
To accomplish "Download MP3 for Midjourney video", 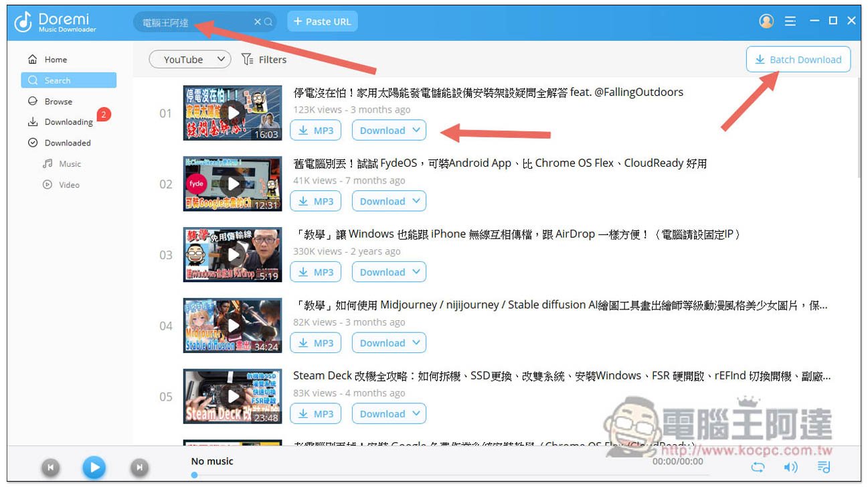I will [316, 343].
